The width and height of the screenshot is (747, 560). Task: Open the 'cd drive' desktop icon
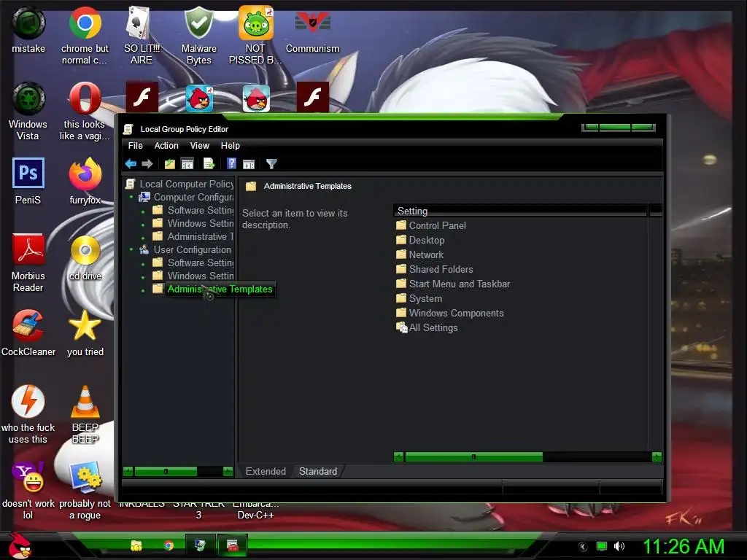[85, 257]
